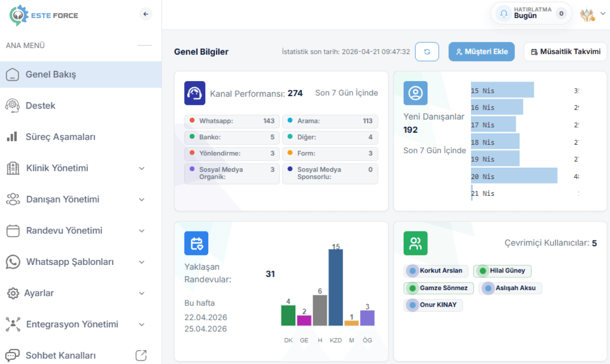Click the upcoming appointments calendar icon
This screenshot has width=610, height=364.
point(196,243)
